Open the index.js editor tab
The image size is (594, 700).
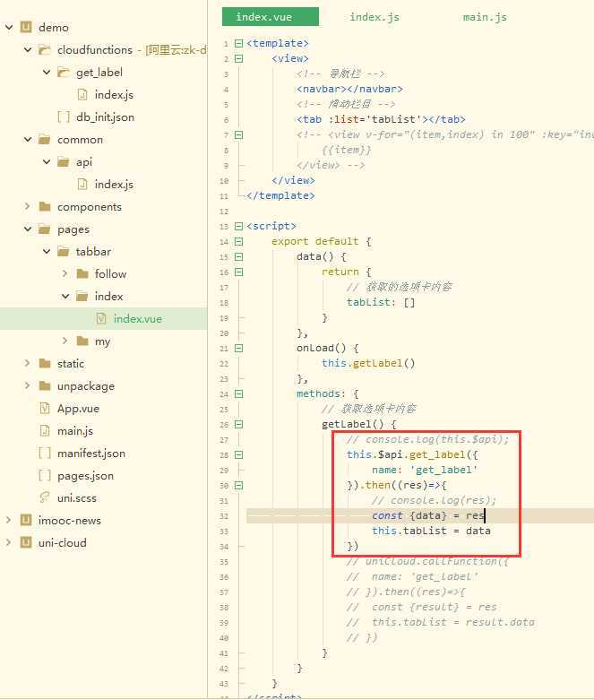pyautogui.click(x=374, y=17)
